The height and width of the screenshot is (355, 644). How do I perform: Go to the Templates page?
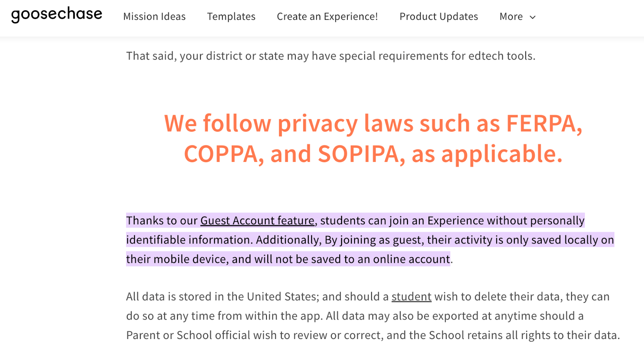coord(231,17)
